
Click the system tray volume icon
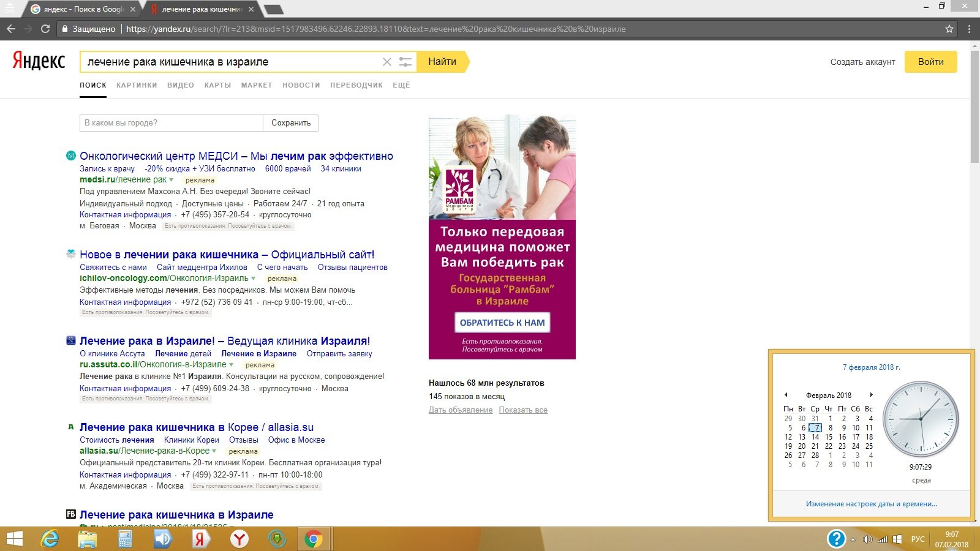pos(867,539)
